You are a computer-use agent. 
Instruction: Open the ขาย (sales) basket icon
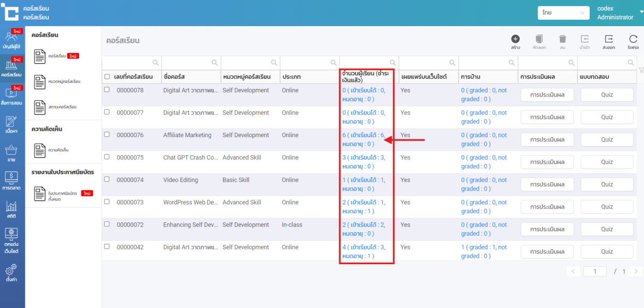coord(12,153)
